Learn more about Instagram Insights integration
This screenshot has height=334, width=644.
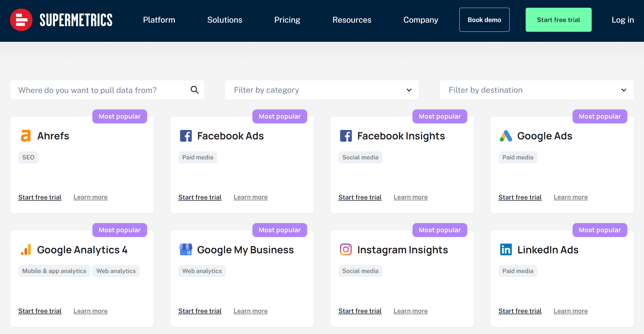(x=410, y=311)
